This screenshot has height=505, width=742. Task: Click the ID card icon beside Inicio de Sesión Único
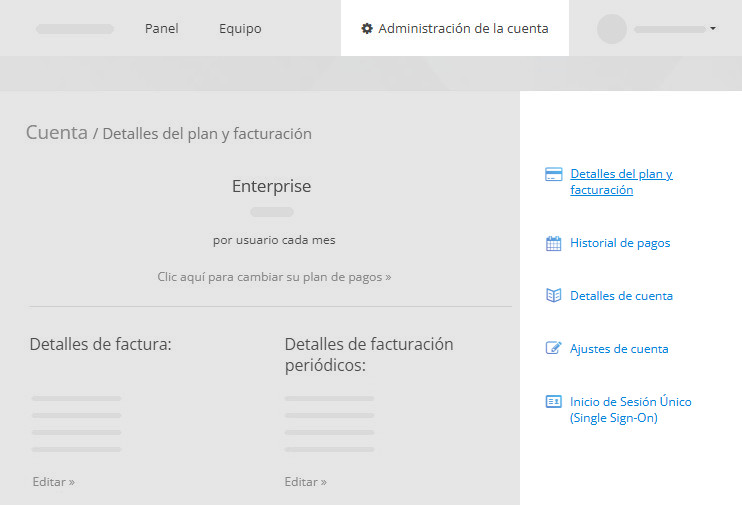[554, 401]
